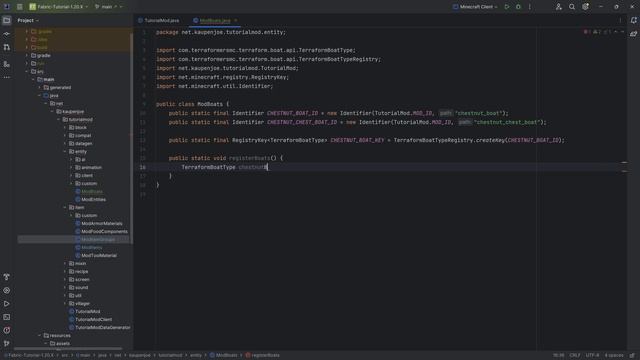Open IDE settings gear
This screenshot has width=640, height=360.
tap(585, 7)
